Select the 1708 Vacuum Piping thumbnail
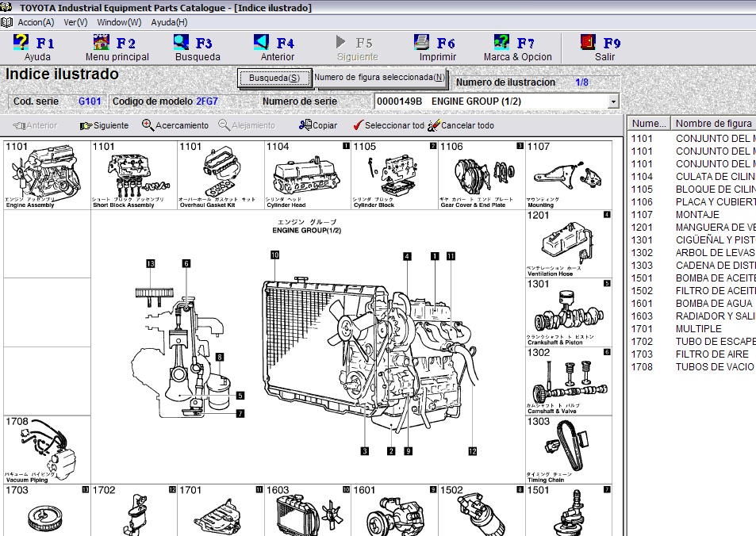Screen dimensions: 756x536 point(47,450)
